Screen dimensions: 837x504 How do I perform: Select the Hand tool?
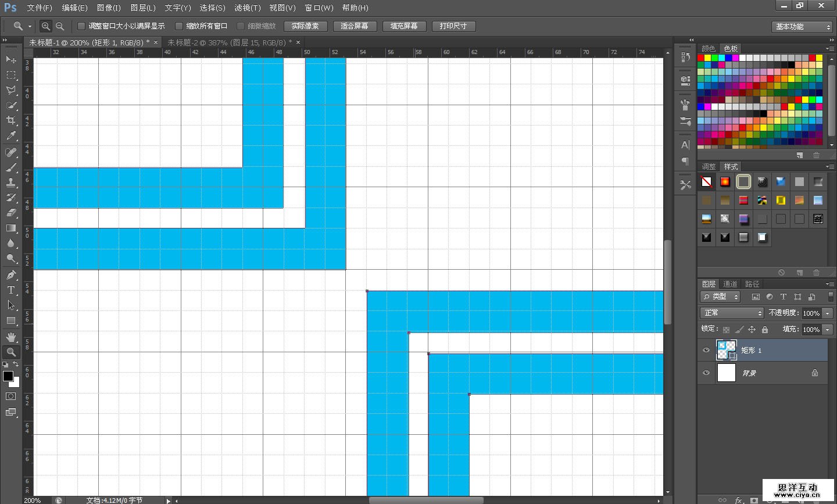(x=10, y=337)
